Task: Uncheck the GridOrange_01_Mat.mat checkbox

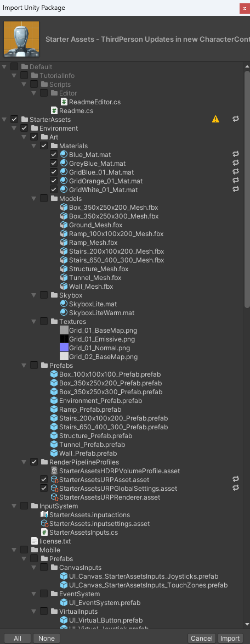Action: (54, 181)
